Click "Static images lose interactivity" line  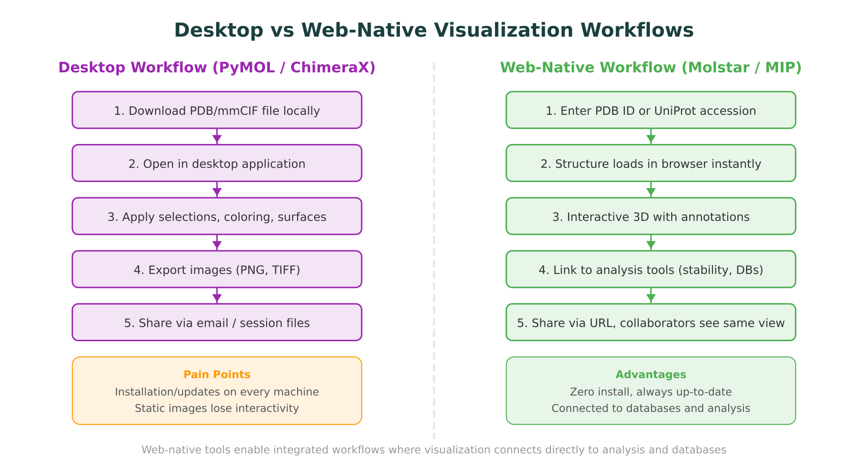pyautogui.click(x=217, y=408)
